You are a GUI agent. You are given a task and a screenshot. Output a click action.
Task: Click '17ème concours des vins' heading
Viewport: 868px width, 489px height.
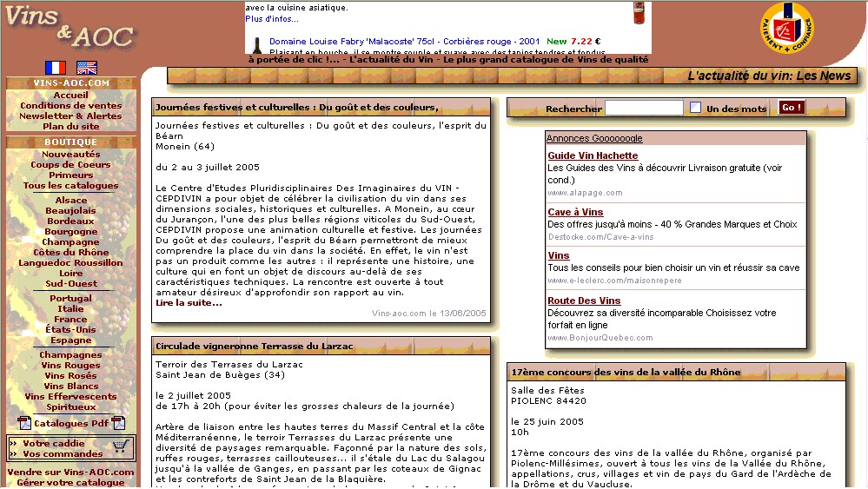point(626,373)
